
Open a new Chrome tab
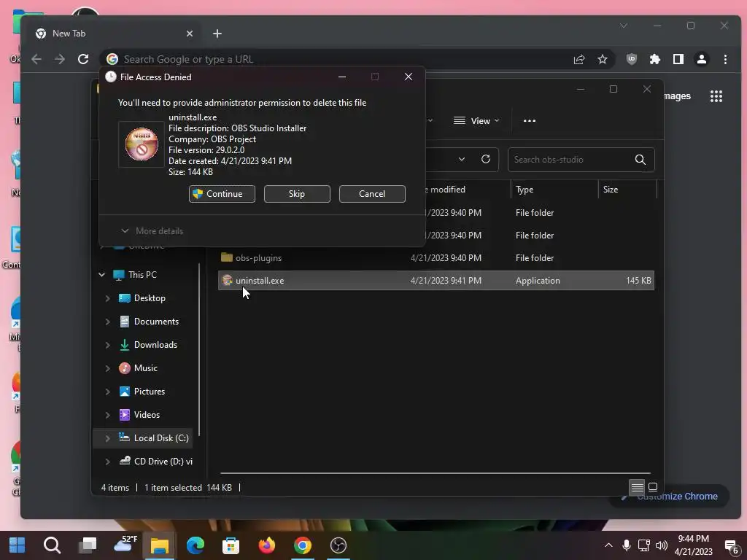point(217,34)
